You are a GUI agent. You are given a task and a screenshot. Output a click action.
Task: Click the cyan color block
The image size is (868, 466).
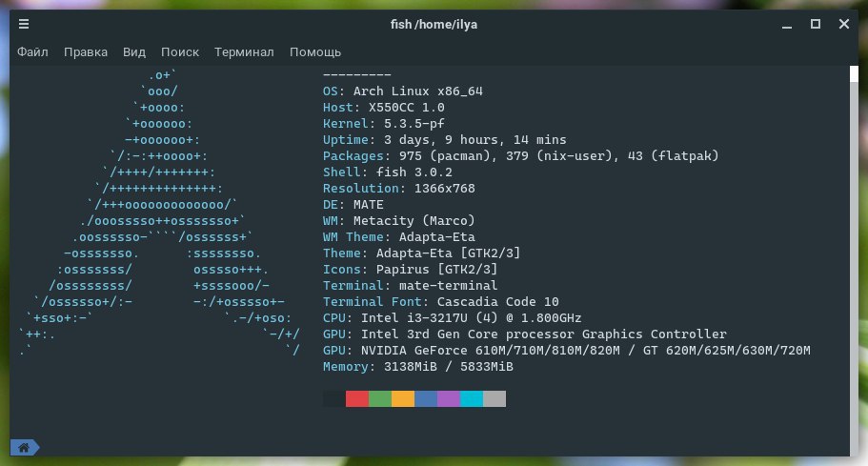(471, 398)
